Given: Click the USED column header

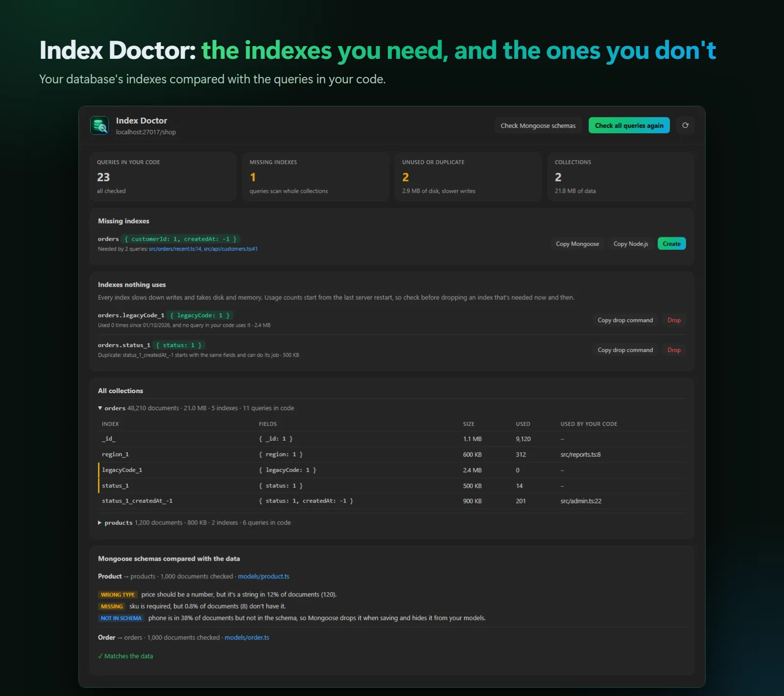Looking at the screenshot, I should pyautogui.click(x=523, y=424).
